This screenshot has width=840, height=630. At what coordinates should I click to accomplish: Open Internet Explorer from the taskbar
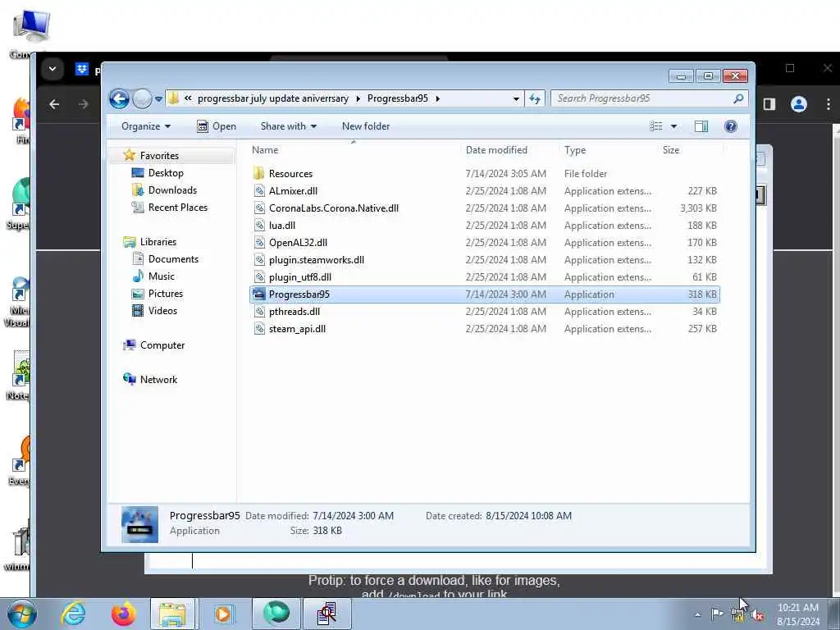[73, 614]
